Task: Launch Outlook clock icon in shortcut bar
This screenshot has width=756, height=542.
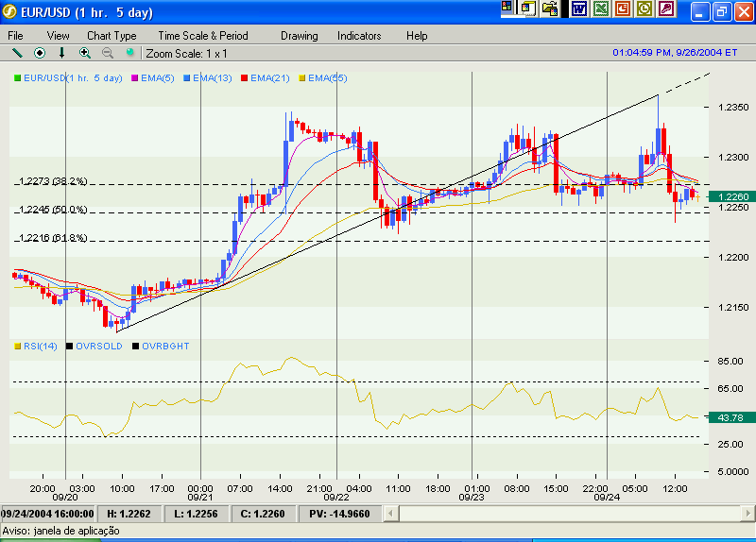Action: coord(644,8)
